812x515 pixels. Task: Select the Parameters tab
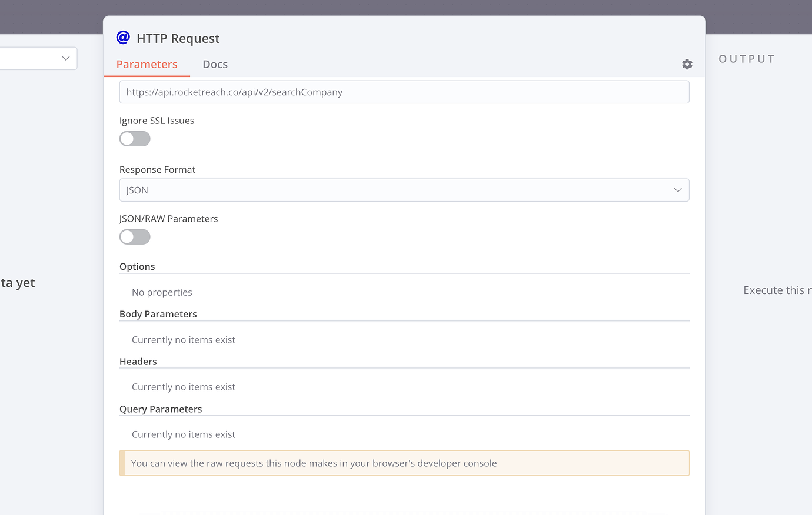[x=146, y=64]
